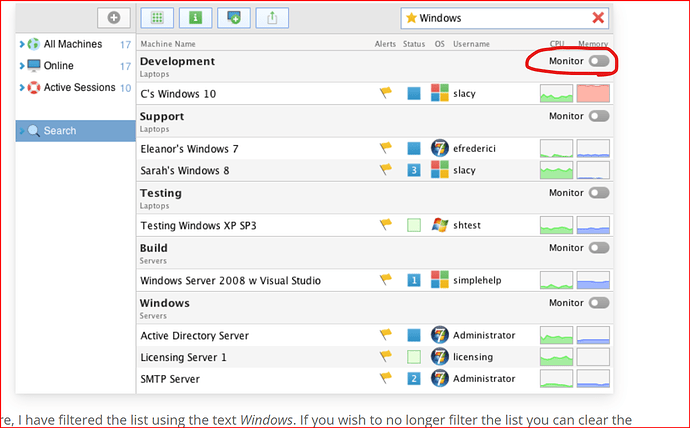Click Windows XP logo for Testing Windows XP SP3
The width and height of the screenshot is (690, 428).
[440, 225]
